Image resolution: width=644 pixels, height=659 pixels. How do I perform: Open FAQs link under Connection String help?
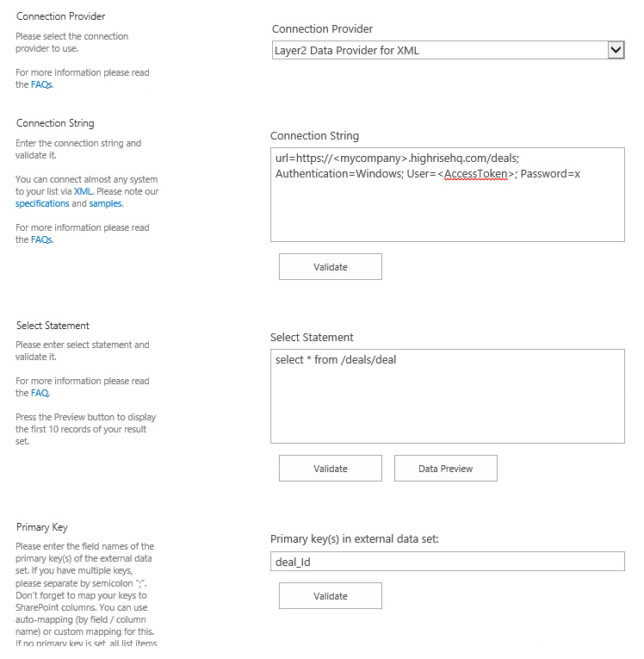[41, 240]
